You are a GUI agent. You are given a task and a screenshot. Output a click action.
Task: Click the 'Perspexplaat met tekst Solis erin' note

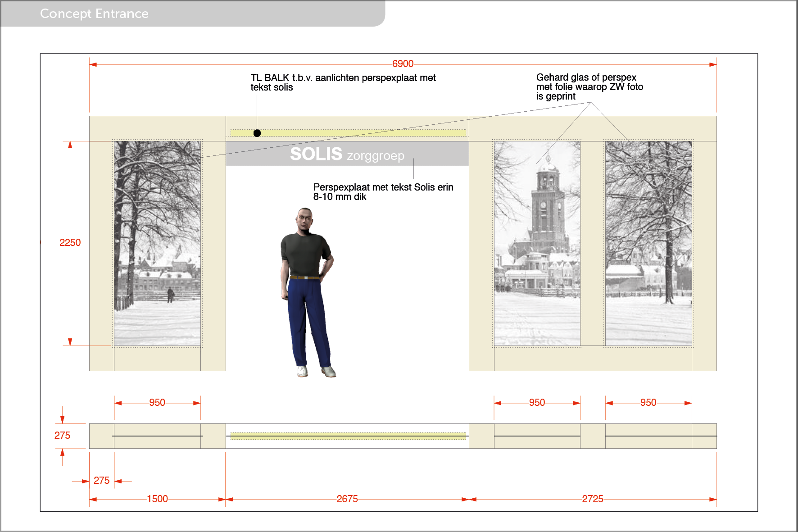383,192
